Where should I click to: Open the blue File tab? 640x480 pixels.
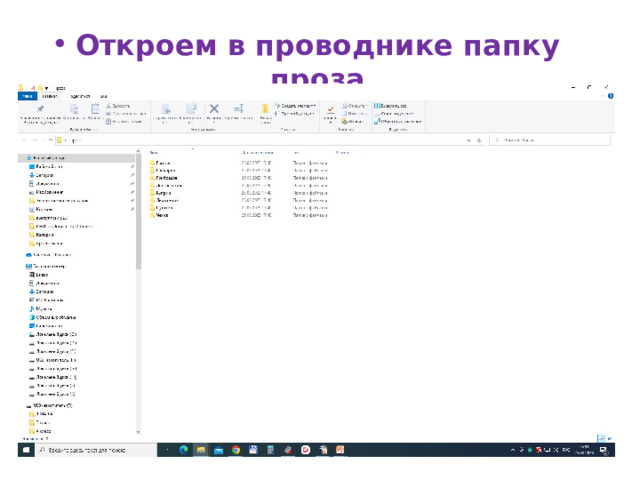(27, 96)
